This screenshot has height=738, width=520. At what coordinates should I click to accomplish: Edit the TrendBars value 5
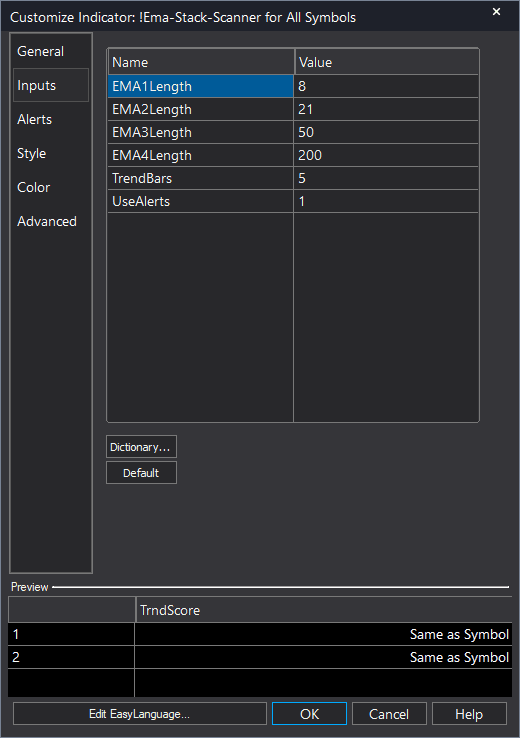point(386,178)
